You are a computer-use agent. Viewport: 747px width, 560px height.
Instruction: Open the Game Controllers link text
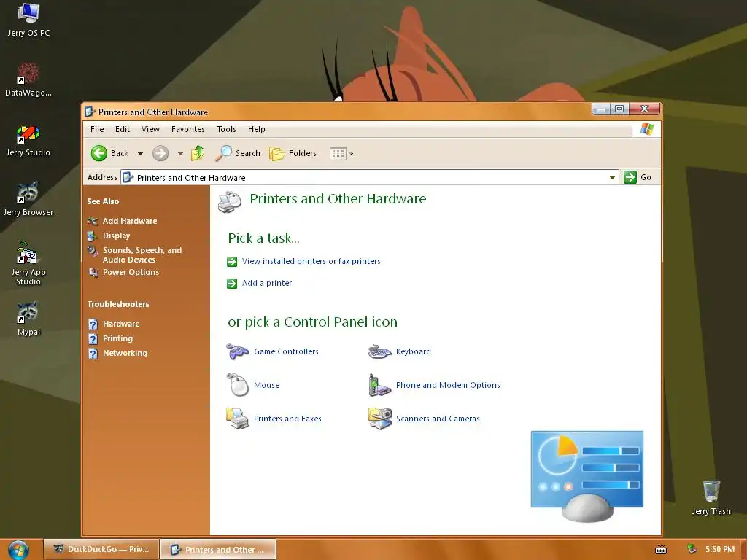pyautogui.click(x=286, y=351)
